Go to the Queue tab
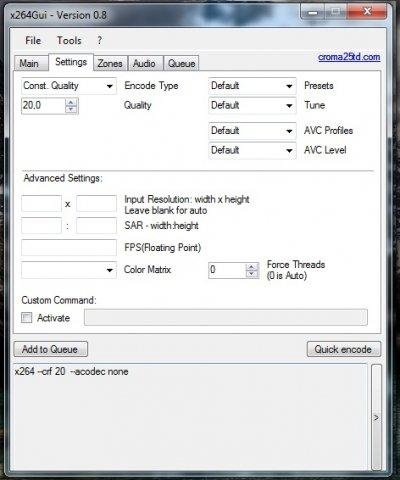Viewport: 400px width, 480px height. (x=181, y=63)
